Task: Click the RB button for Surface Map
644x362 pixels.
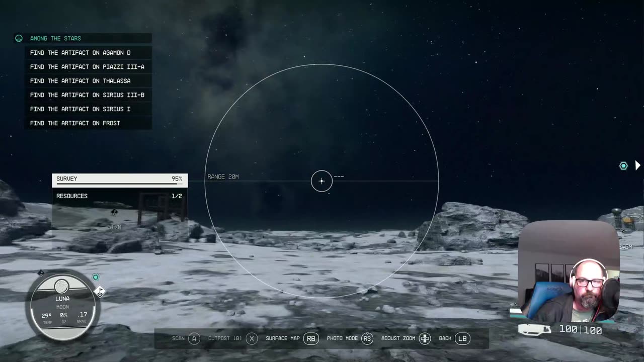Action: [311, 338]
